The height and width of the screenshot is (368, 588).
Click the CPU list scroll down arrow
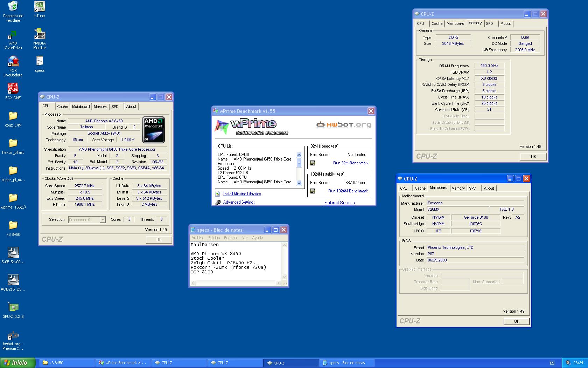[299, 183]
